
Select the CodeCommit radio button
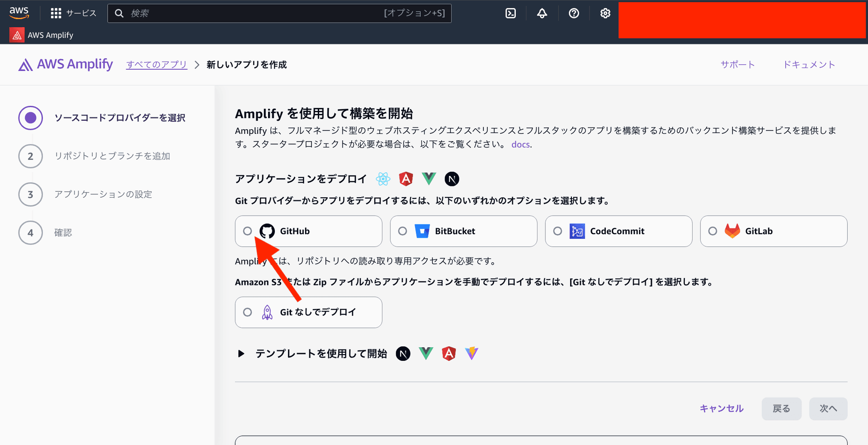557,231
